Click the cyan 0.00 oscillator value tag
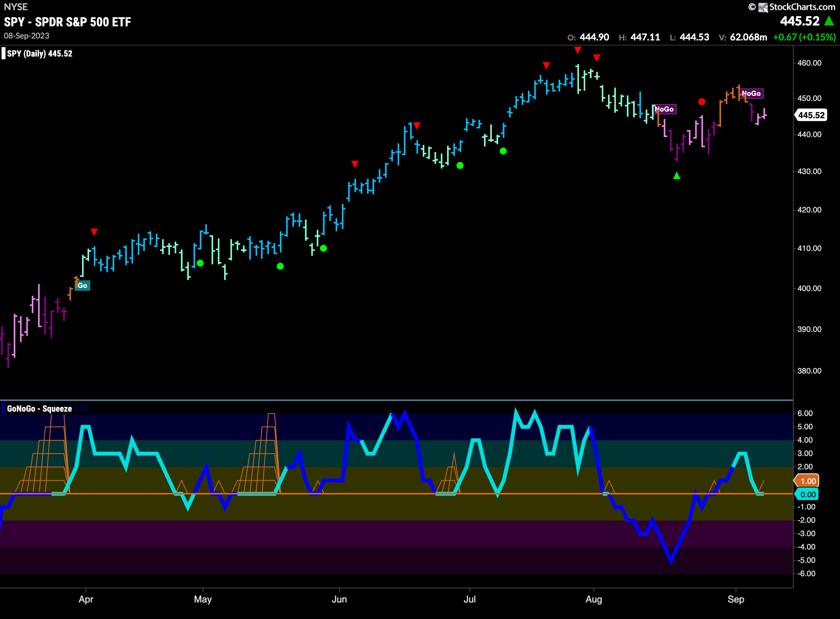This screenshot has width=840, height=619. [807, 494]
